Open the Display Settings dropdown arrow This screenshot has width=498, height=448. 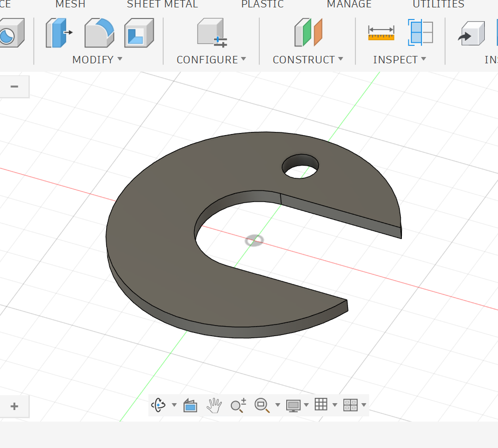(306, 405)
